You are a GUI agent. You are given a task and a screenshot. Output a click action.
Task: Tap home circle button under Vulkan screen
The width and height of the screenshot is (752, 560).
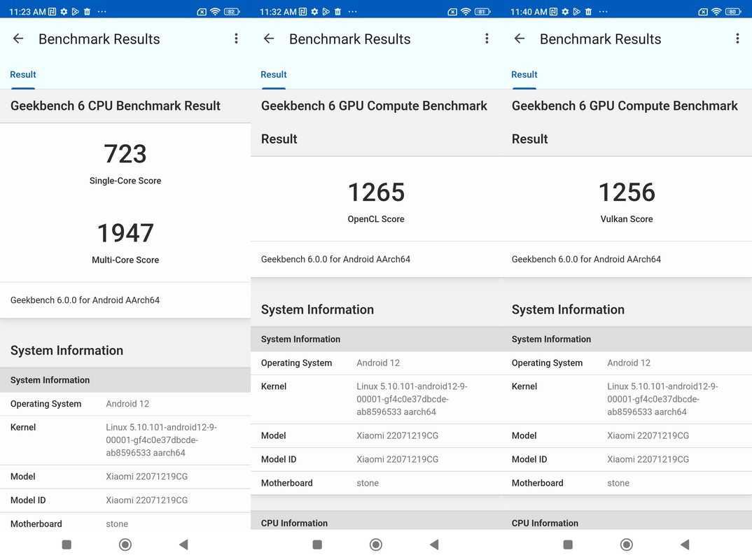pos(627,545)
